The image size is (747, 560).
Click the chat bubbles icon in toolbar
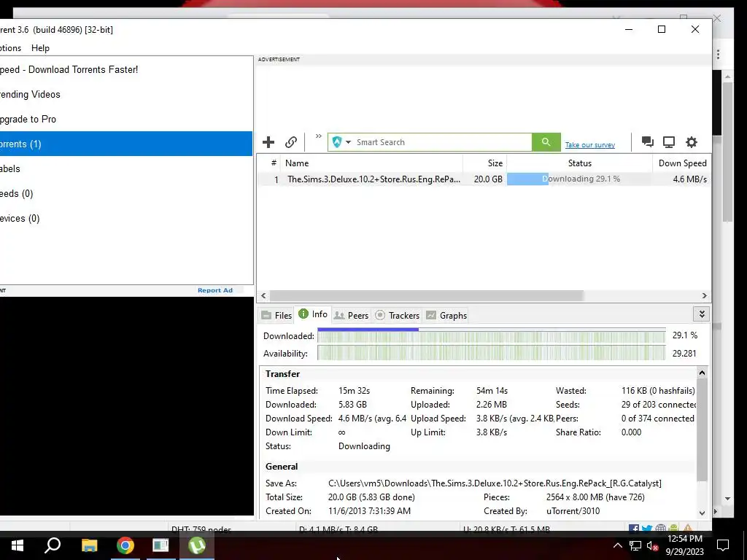[x=648, y=142]
